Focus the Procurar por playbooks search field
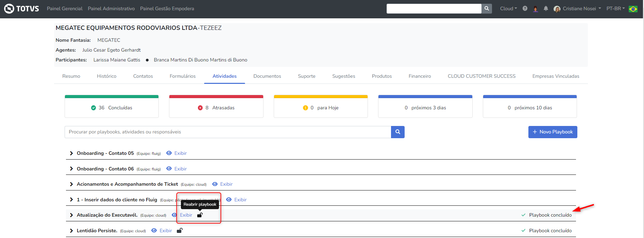644x238 pixels. point(228,132)
